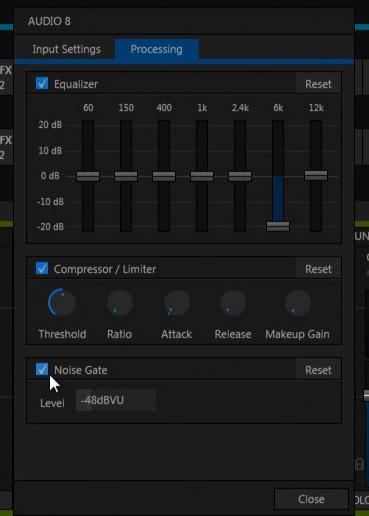Click the 60 frequency band label
This screenshot has width=369, height=516.
[88, 108]
